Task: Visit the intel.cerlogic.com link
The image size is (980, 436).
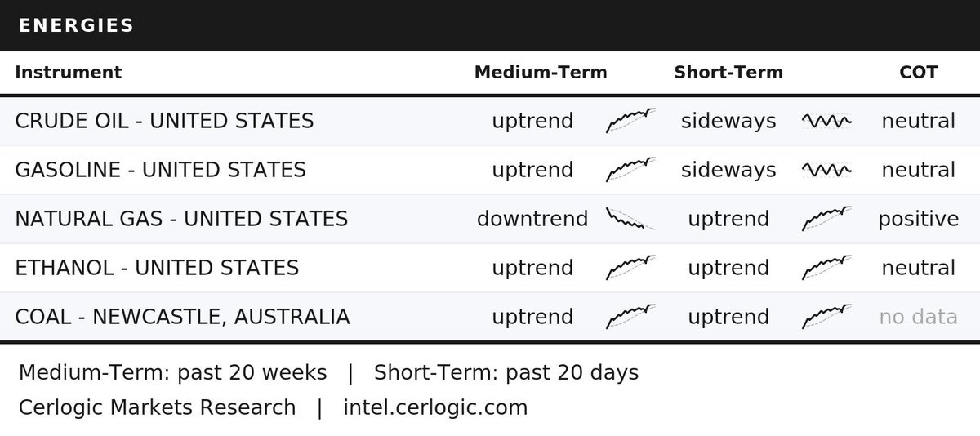Action: [435, 407]
